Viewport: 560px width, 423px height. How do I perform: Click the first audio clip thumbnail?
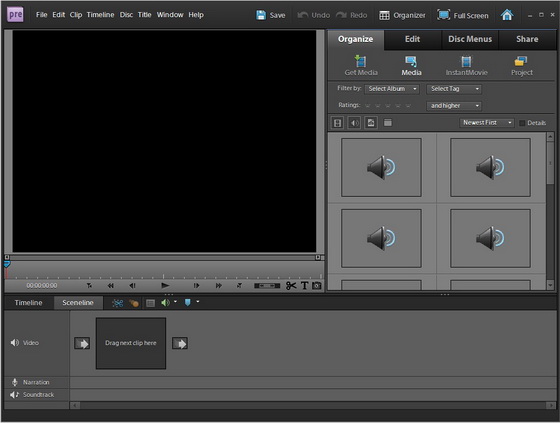(x=381, y=168)
